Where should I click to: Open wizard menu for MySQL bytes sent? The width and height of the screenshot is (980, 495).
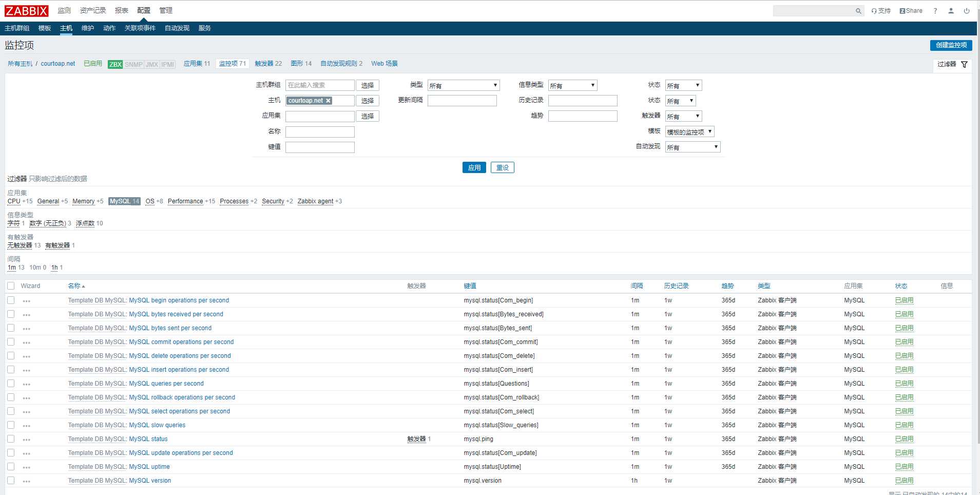point(27,329)
